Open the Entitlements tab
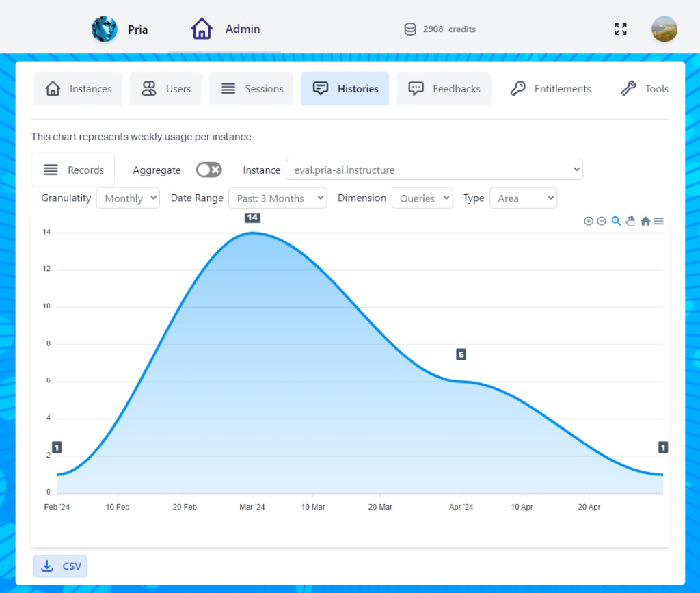The width and height of the screenshot is (700, 593). tap(550, 88)
